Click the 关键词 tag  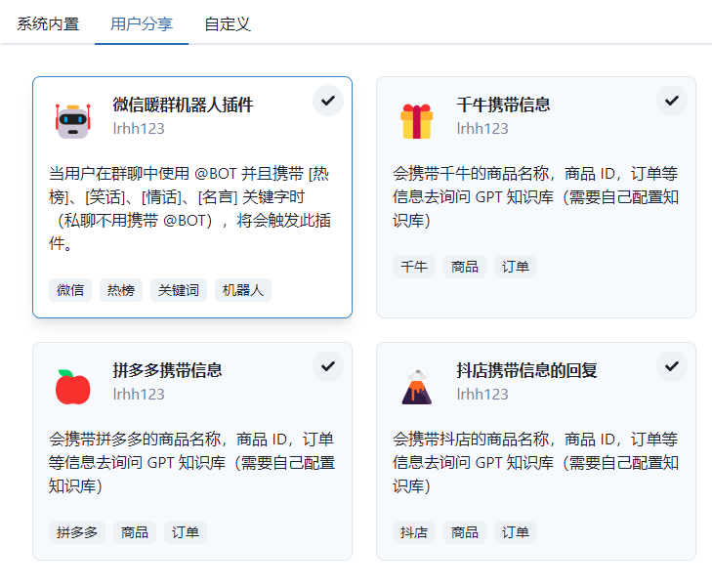tap(179, 290)
